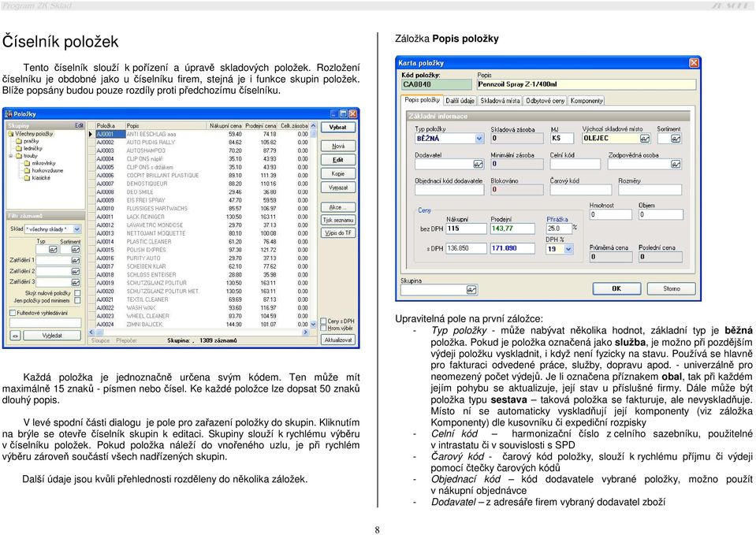The width and height of the screenshot is (756, 535).
Task: Click the Vyhledat search button
Action: pyautogui.click(x=52, y=336)
